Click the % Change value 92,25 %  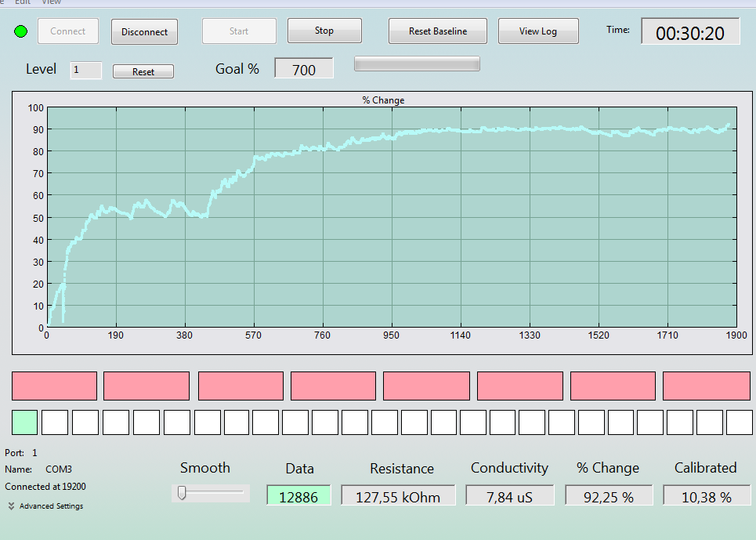tap(609, 496)
